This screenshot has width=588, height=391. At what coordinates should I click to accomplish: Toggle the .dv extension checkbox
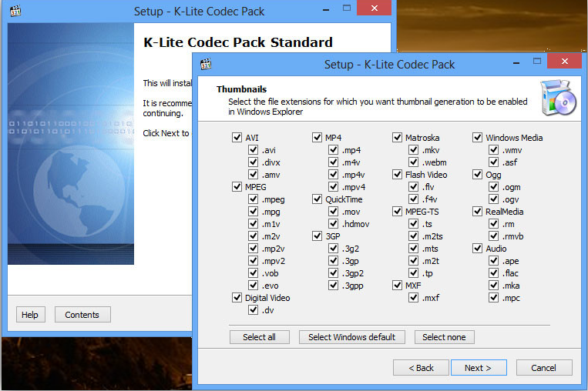pos(253,310)
